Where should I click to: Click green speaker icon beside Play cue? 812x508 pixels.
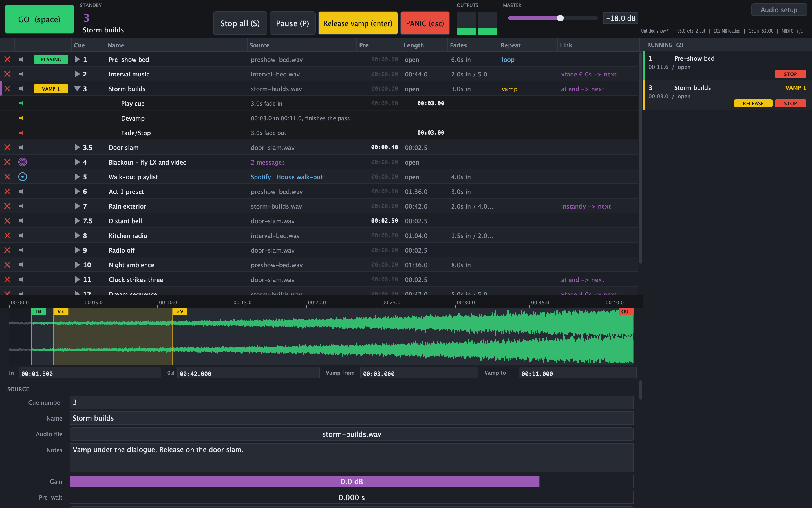click(21, 104)
